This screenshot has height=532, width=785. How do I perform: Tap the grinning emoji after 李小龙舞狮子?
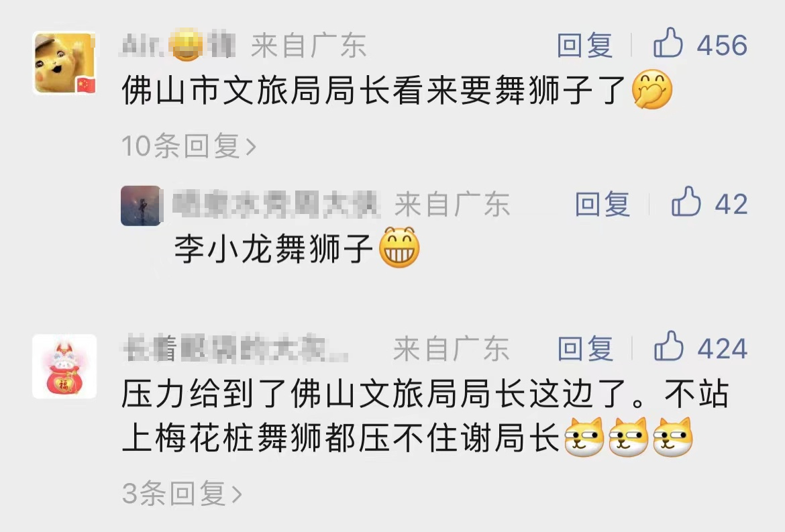click(x=399, y=248)
